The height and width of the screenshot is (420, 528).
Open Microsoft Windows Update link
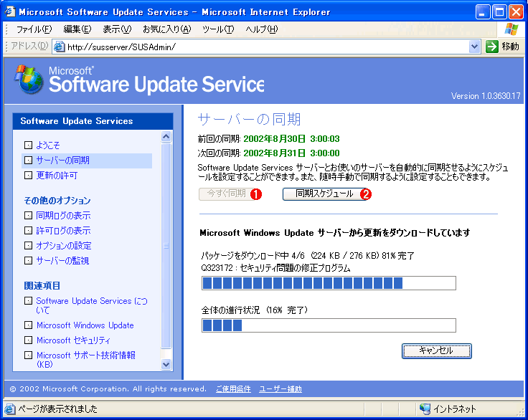pos(85,325)
